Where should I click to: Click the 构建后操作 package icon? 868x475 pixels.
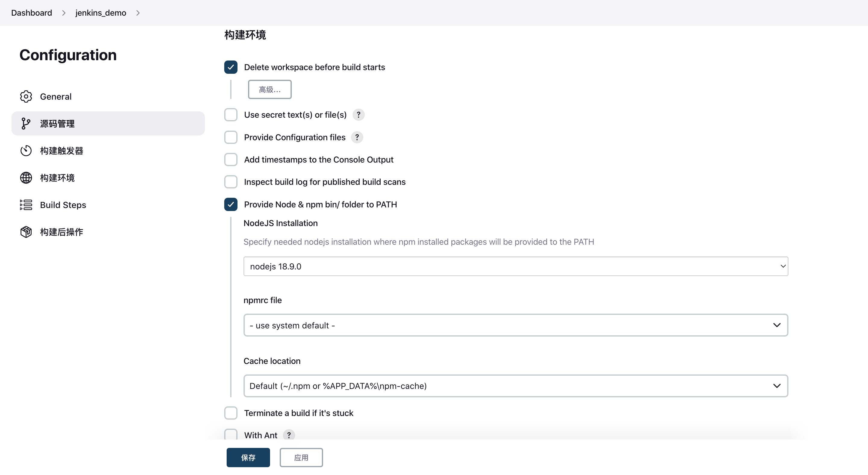pyautogui.click(x=26, y=232)
